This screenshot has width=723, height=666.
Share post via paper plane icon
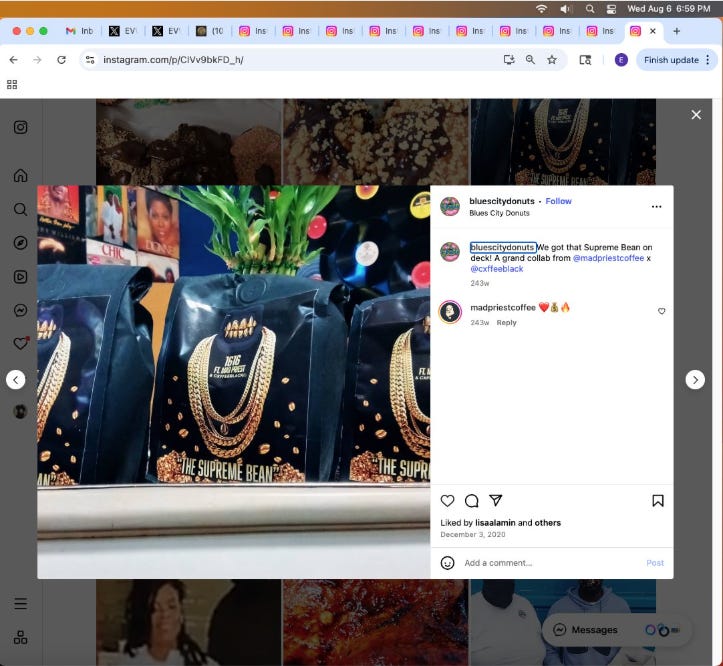[496, 500]
